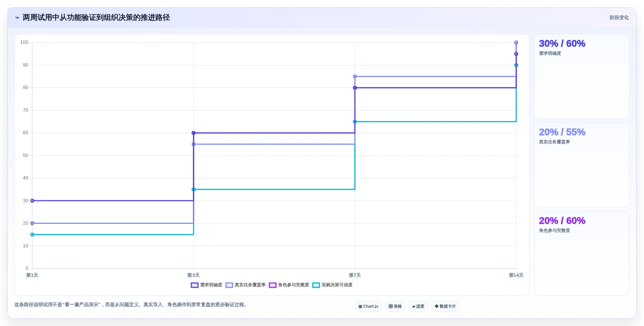Select the Chart.js chip
The height and width of the screenshot is (326, 644).
pos(368,306)
